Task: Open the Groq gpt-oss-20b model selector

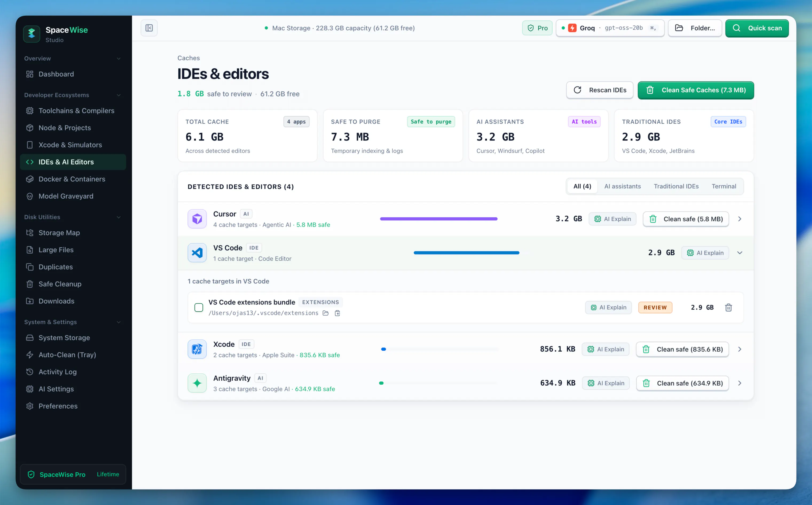Action: (610, 28)
